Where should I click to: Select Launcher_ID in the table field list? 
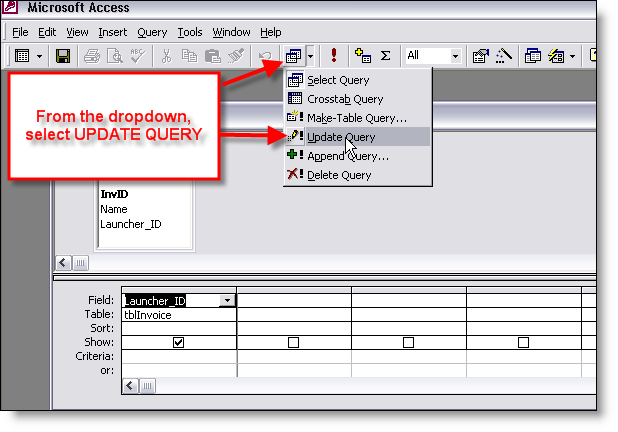point(131,224)
